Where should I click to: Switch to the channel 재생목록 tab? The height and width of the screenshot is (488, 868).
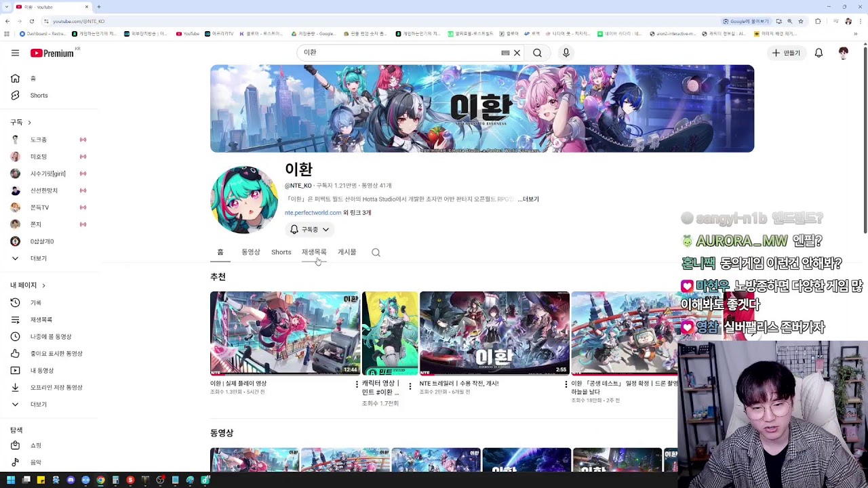point(314,252)
